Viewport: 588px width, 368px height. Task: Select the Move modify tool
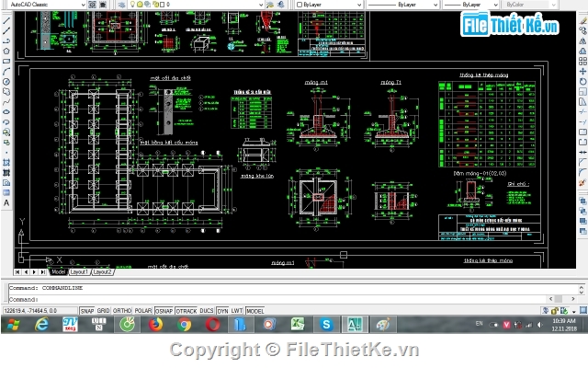582,72
